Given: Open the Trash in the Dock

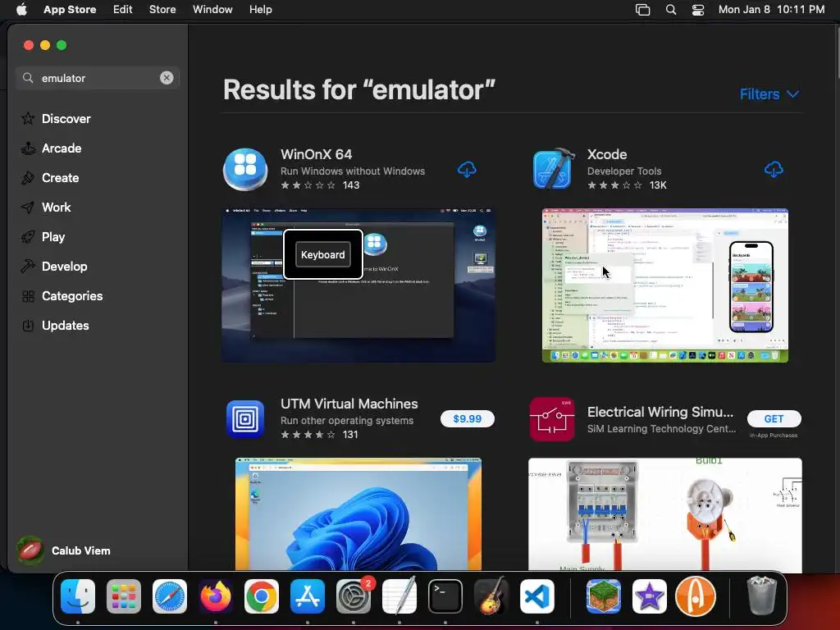Looking at the screenshot, I should point(761,596).
